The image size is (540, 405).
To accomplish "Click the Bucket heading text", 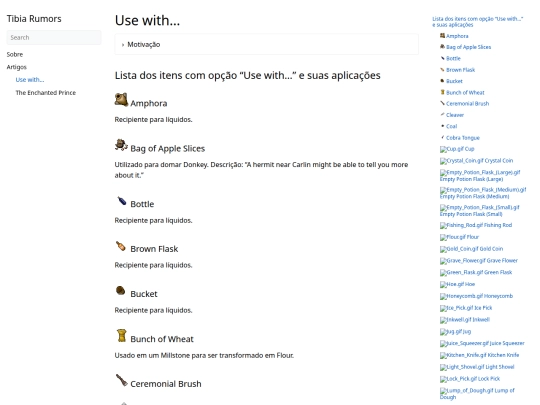I will 144,294.
